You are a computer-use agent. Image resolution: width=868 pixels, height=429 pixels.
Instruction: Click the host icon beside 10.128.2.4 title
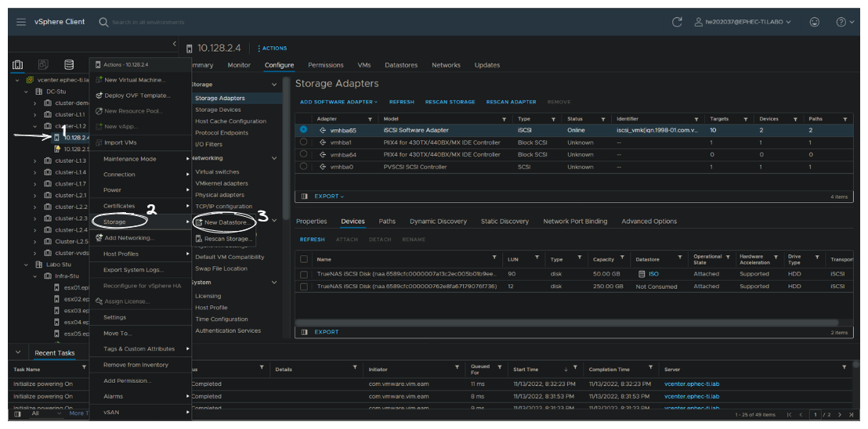[x=190, y=48]
